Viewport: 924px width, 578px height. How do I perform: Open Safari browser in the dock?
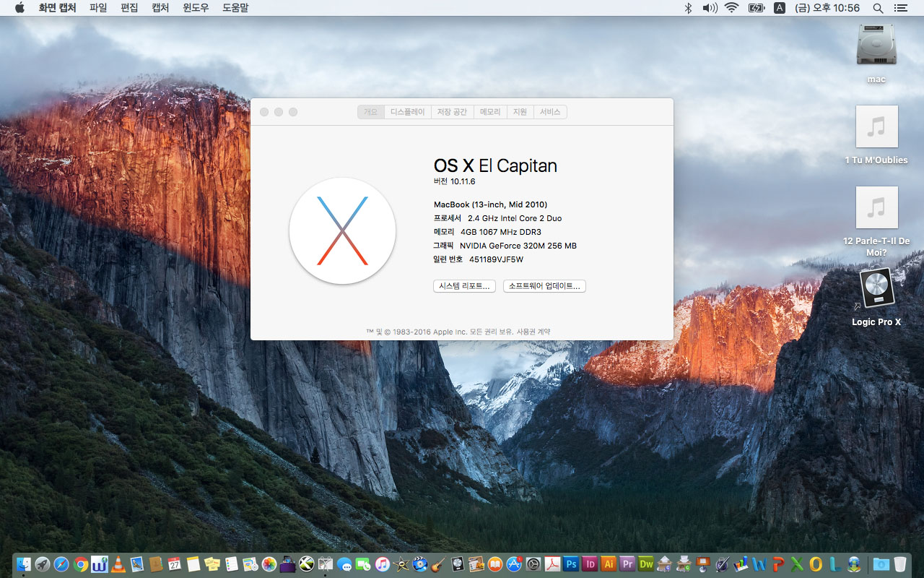pyautogui.click(x=62, y=564)
